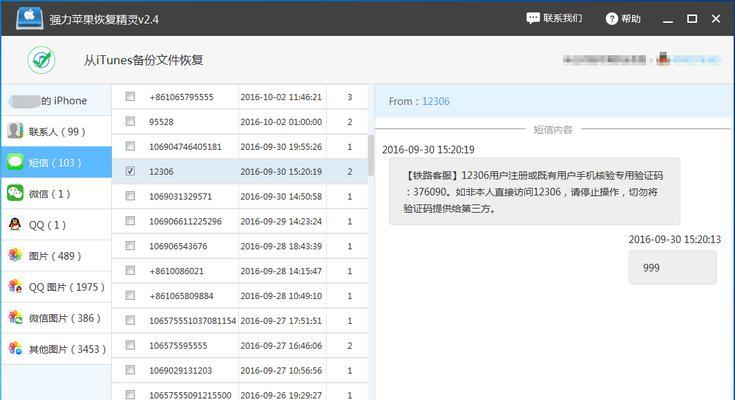Viewport: 735px width, 400px height.
Task: Click the 微信图片 flower icon
Action: point(15,317)
